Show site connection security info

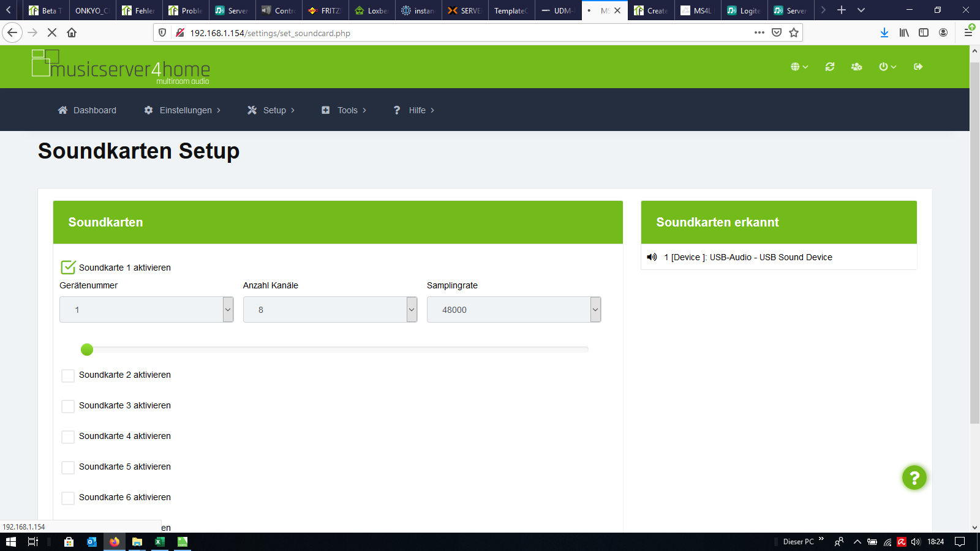[180, 32]
